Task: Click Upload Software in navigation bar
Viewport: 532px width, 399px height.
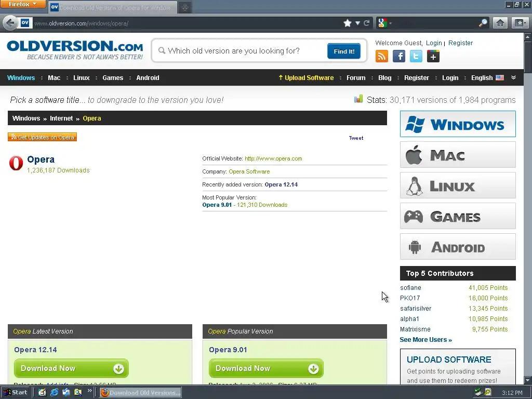Action: click(306, 78)
